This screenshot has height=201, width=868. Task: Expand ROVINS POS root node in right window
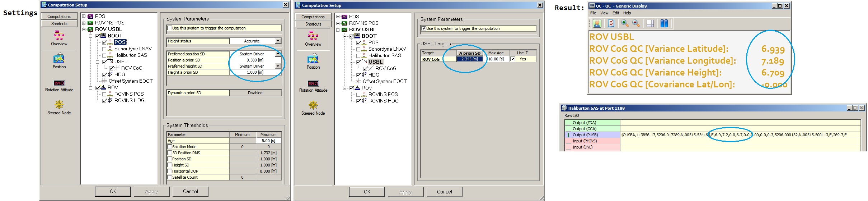coord(338,23)
